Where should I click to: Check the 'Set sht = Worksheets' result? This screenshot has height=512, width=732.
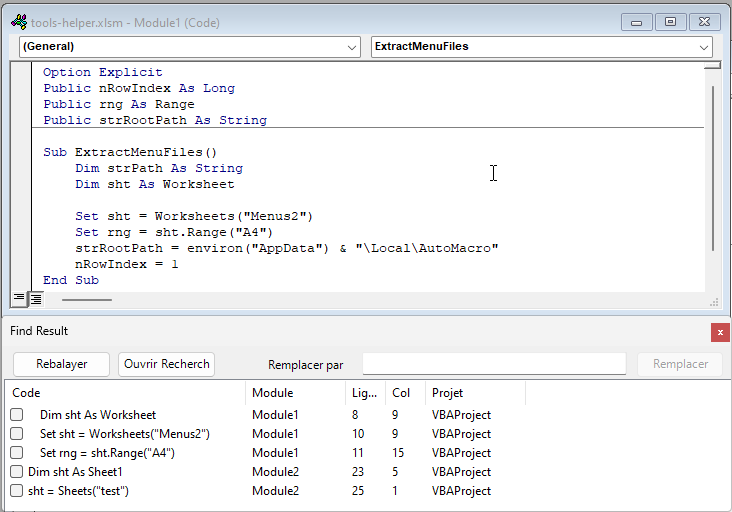(17, 434)
